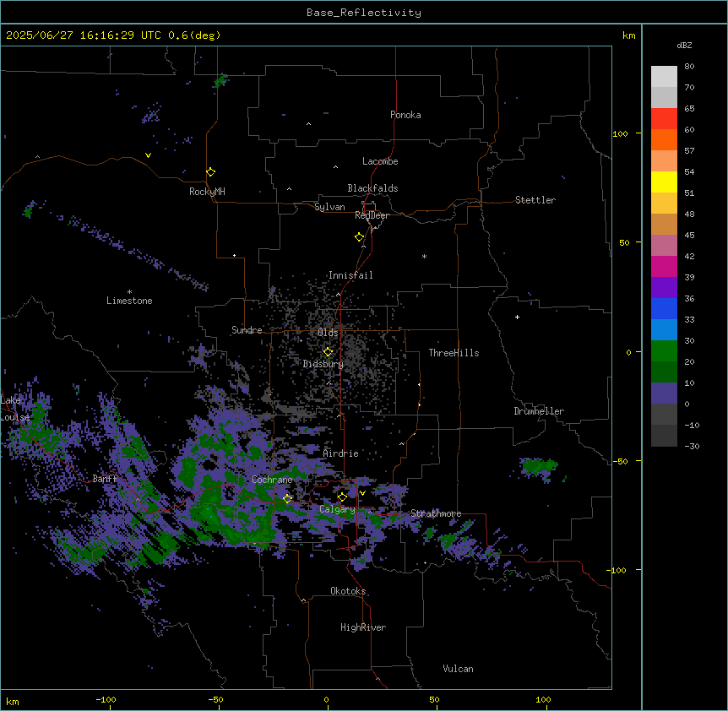Click the yellow marker south of RedDeer
This screenshot has height=711, width=728.
point(359,237)
